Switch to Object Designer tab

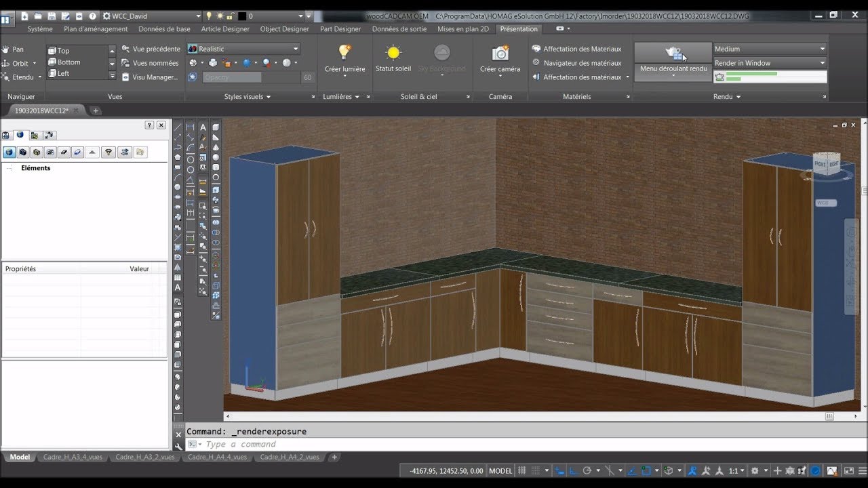(x=285, y=29)
